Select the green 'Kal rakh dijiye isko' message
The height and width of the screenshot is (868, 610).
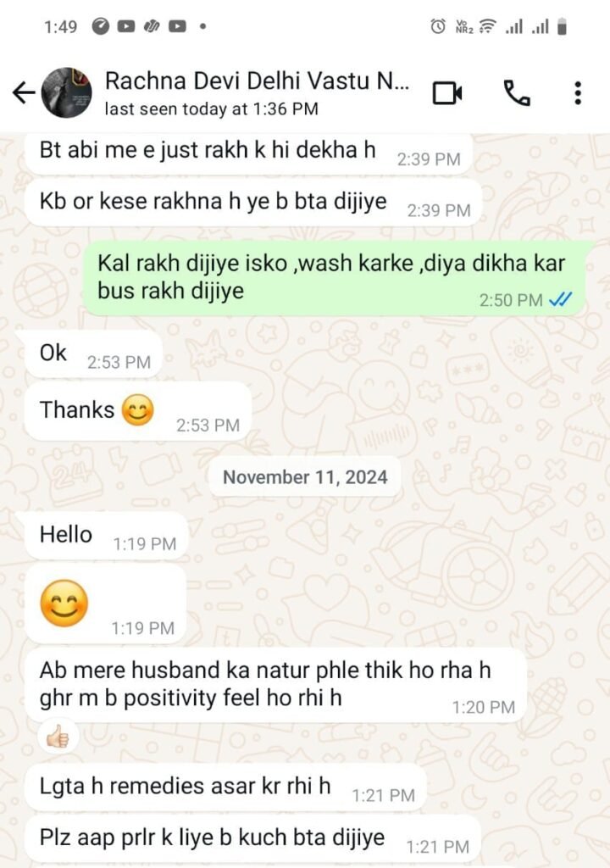pyautogui.click(x=335, y=278)
